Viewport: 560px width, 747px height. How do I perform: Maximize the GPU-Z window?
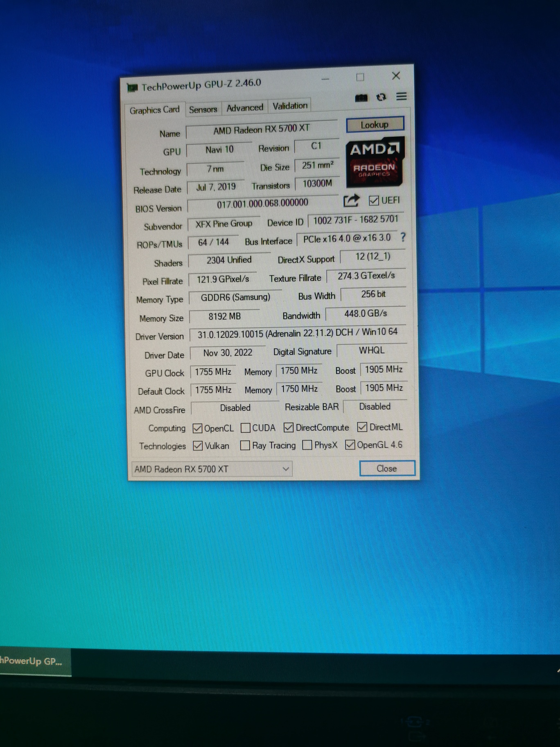point(360,77)
